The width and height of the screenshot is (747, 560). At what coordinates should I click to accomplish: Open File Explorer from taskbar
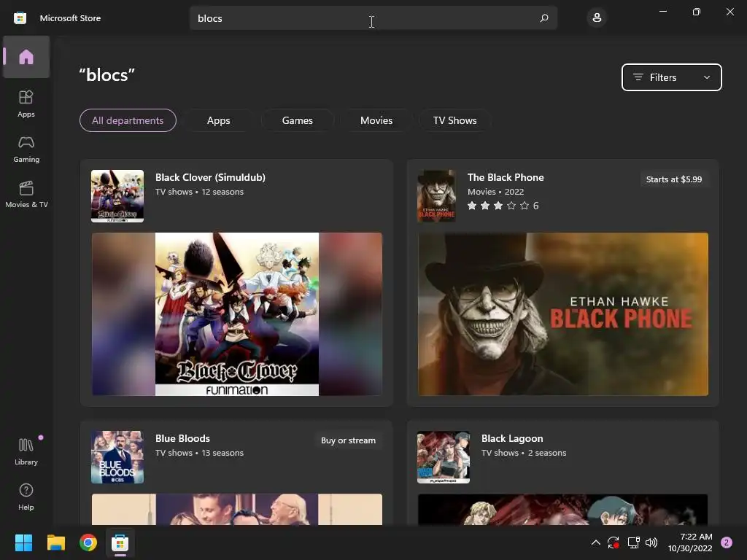pos(55,542)
